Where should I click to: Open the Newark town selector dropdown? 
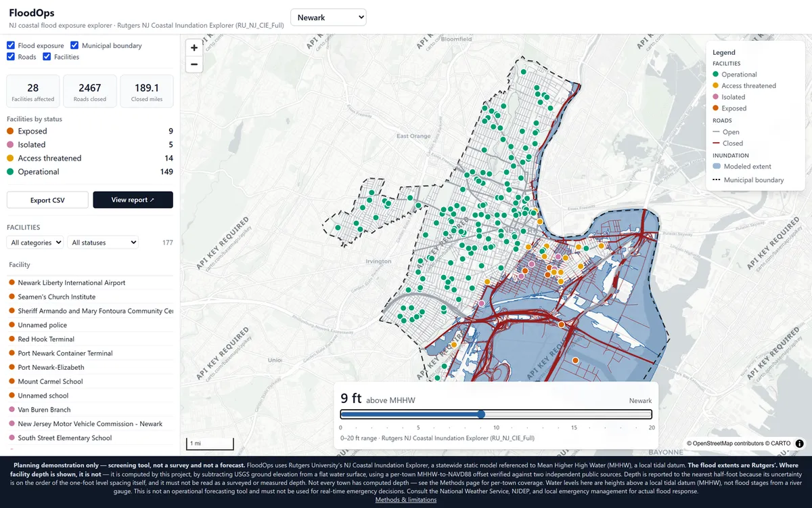pos(328,18)
